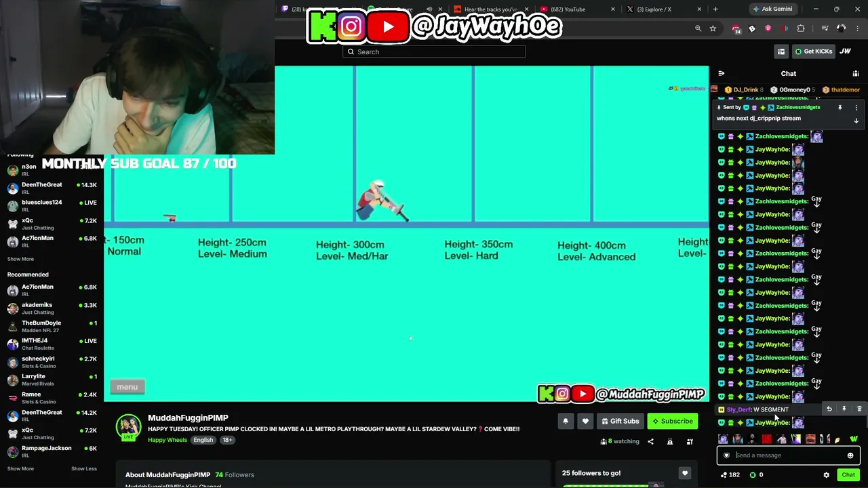Open Larrylite Marvel Rivals channel
868x488 pixels.
click(x=52, y=380)
